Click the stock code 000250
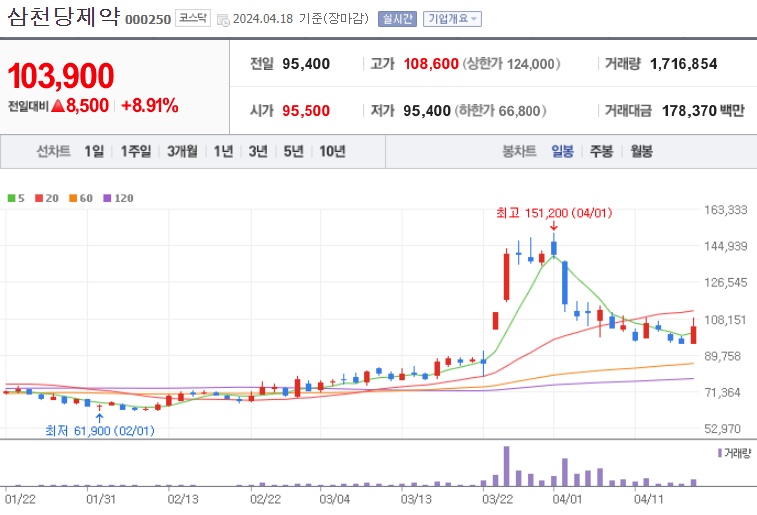The height and width of the screenshot is (515, 757). [148, 19]
